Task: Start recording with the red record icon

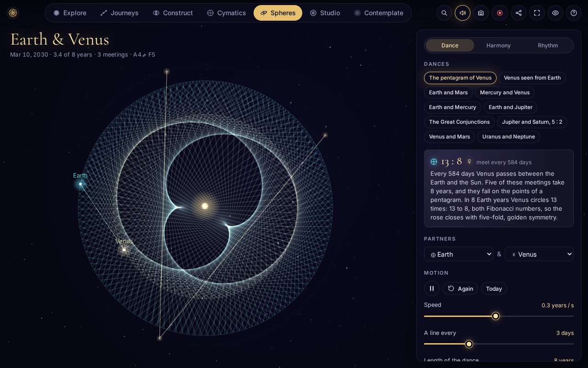Action: pyautogui.click(x=500, y=13)
